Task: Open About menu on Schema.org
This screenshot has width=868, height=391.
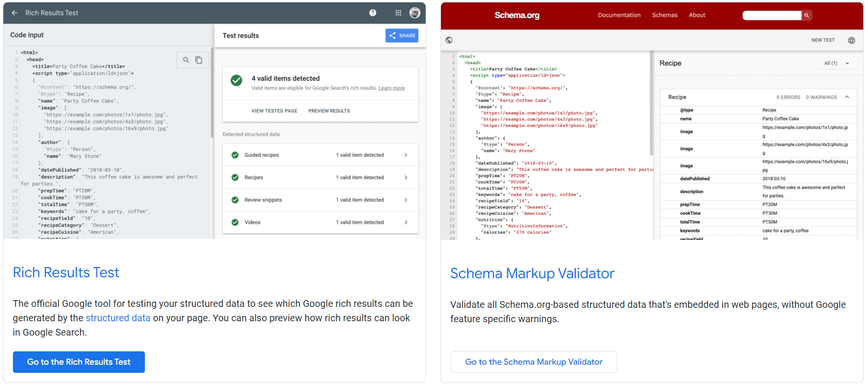Action: [697, 15]
